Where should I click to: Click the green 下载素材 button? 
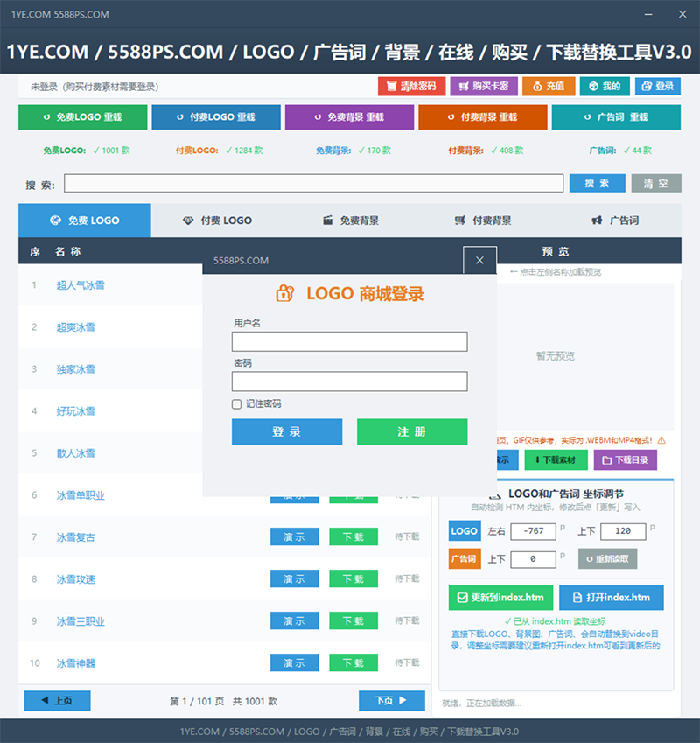[556, 459]
